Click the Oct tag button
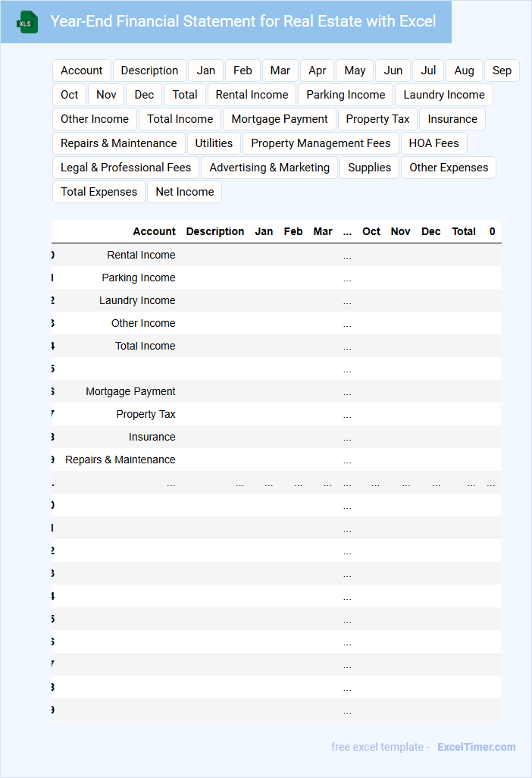This screenshot has width=532, height=778. point(70,95)
